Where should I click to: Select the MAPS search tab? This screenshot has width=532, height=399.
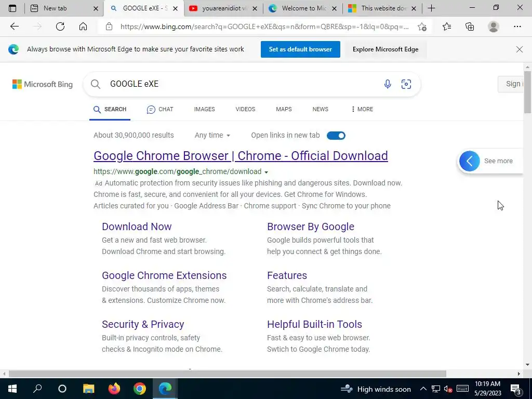pos(284,109)
